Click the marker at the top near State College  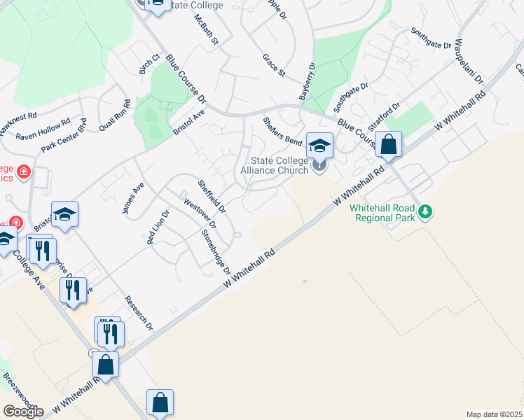(x=158, y=6)
